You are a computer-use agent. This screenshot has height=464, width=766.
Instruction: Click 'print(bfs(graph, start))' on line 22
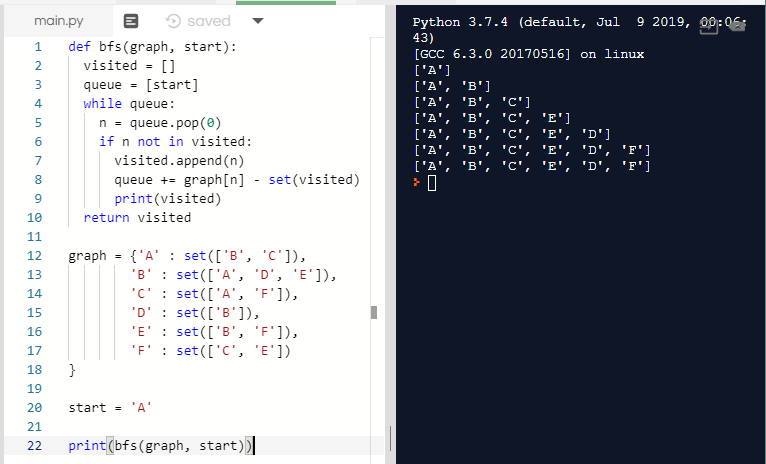161,446
